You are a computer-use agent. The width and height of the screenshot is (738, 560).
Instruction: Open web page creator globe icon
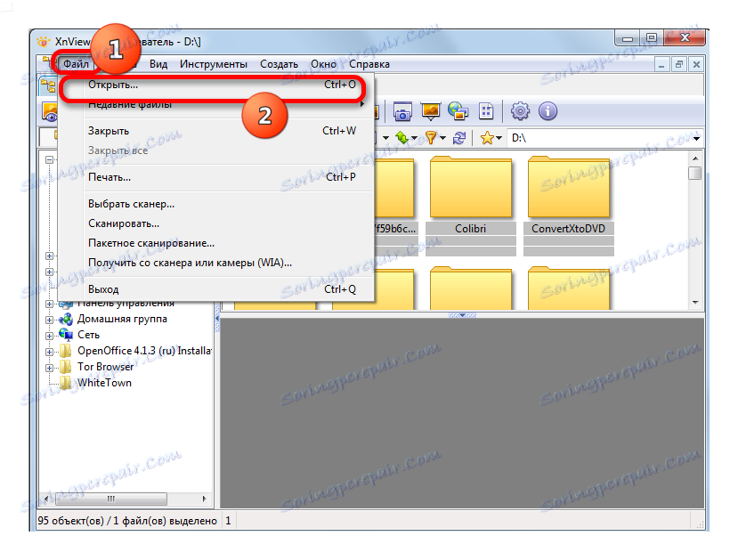click(x=458, y=111)
